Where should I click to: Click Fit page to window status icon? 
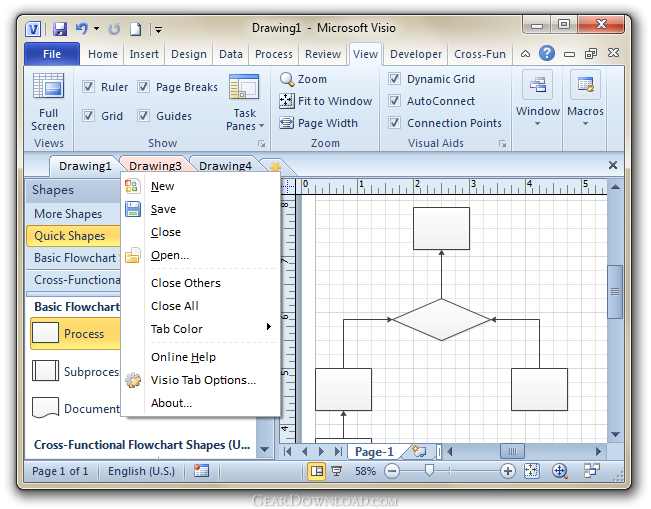(x=531, y=471)
